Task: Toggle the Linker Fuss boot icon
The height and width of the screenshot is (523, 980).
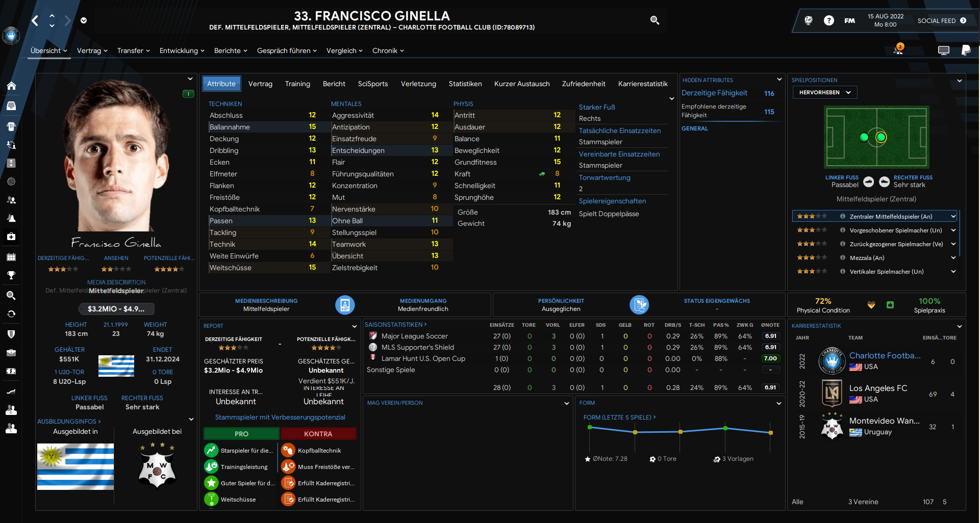Action: [869, 182]
